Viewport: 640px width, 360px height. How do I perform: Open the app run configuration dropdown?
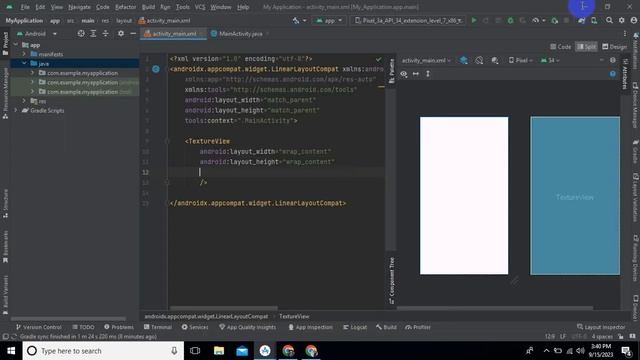(329, 20)
